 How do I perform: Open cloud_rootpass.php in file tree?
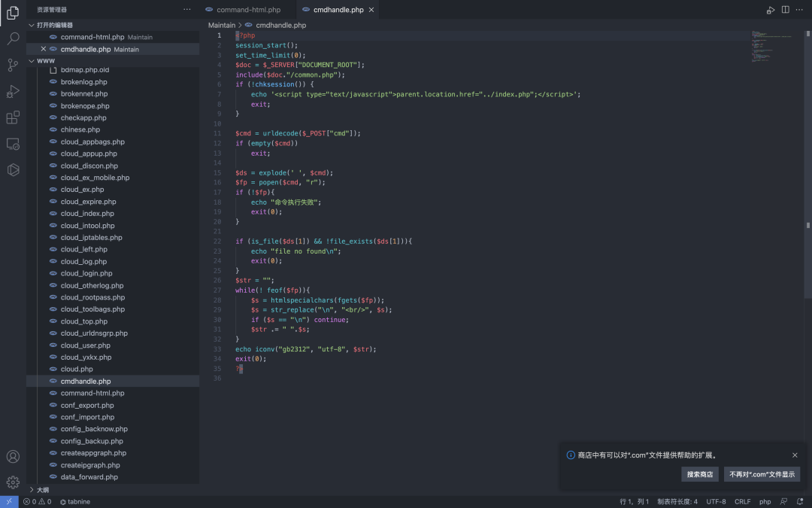[x=113, y=297]
